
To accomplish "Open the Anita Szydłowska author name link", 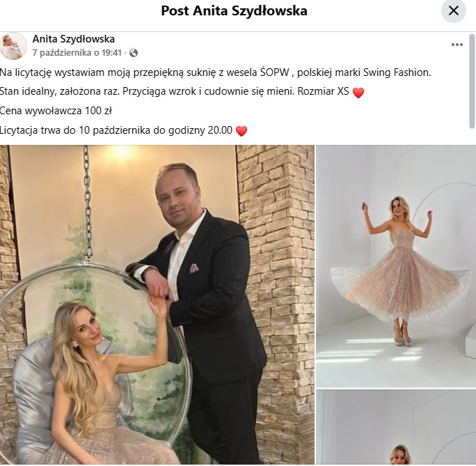I will [74, 39].
